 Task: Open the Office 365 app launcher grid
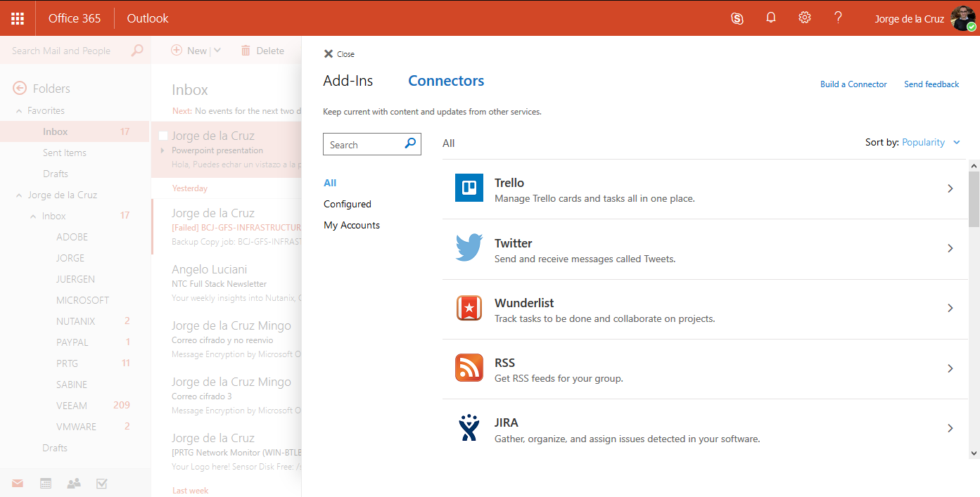[18, 18]
